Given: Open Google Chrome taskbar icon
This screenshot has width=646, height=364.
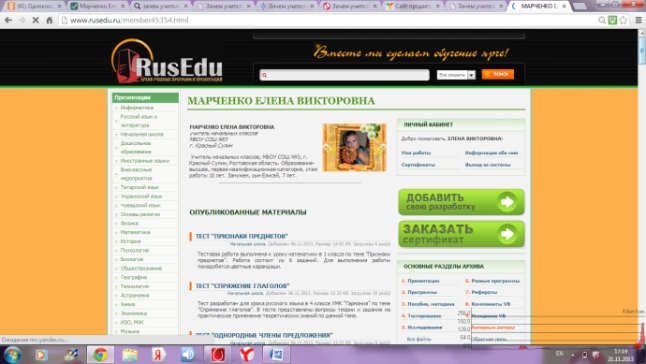Looking at the screenshot, I should 100,355.
